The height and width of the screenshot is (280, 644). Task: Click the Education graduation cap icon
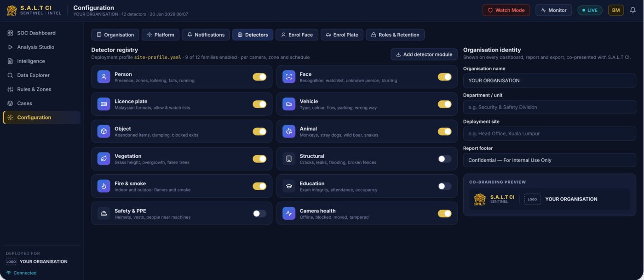(x=289, y=186)
